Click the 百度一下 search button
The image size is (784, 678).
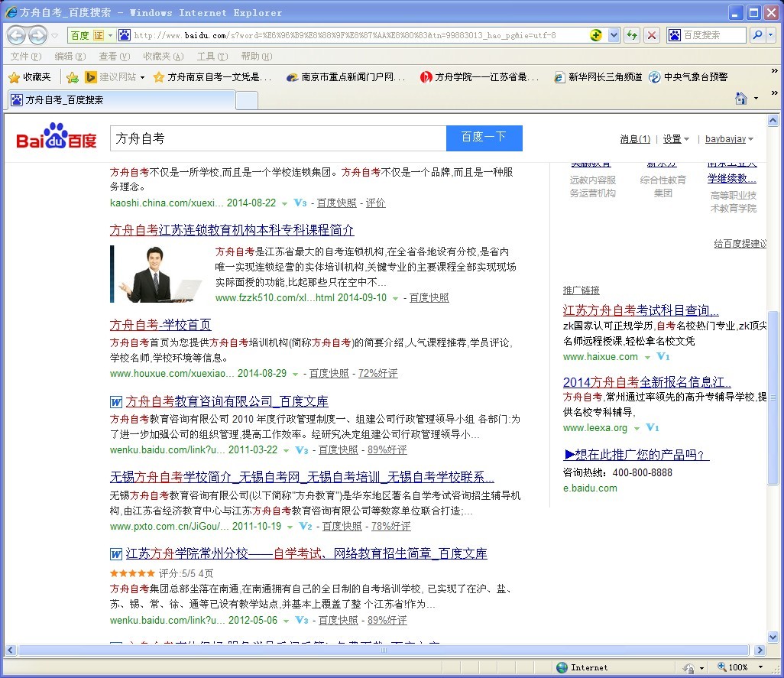(484, 138)
